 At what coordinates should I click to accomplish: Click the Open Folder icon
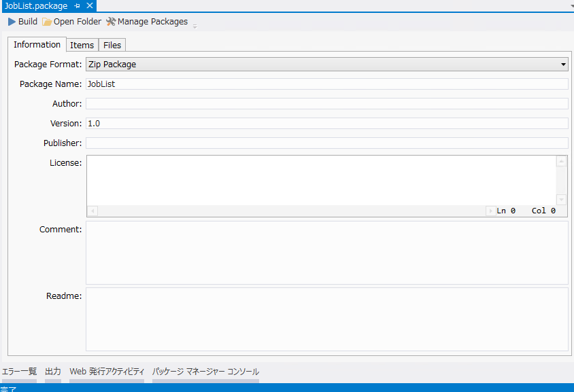coord(46,22)
